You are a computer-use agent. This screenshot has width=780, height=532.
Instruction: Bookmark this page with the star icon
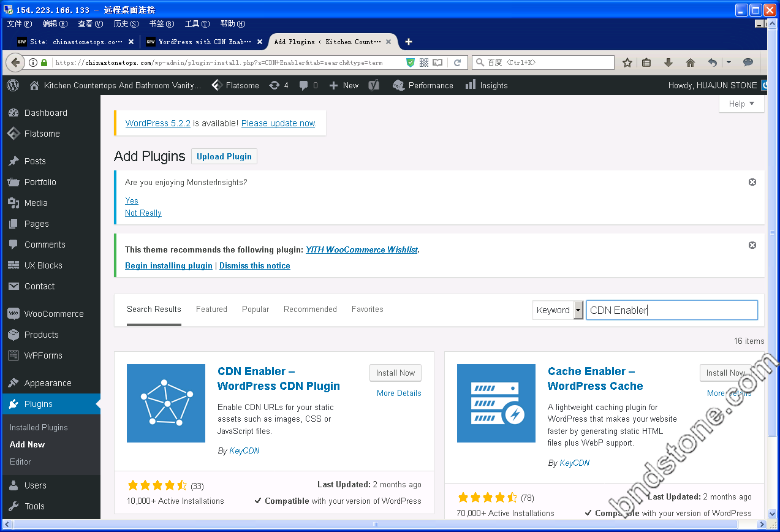[627, 63]
